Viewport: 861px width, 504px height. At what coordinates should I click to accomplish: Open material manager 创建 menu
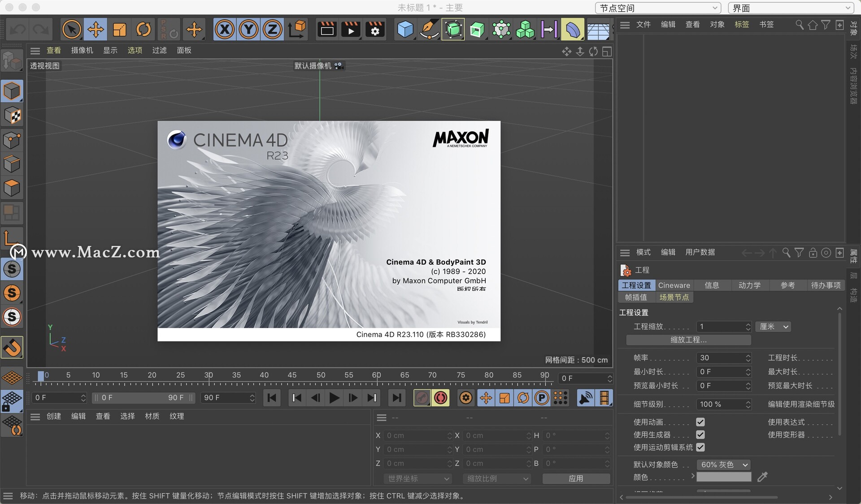54,416
